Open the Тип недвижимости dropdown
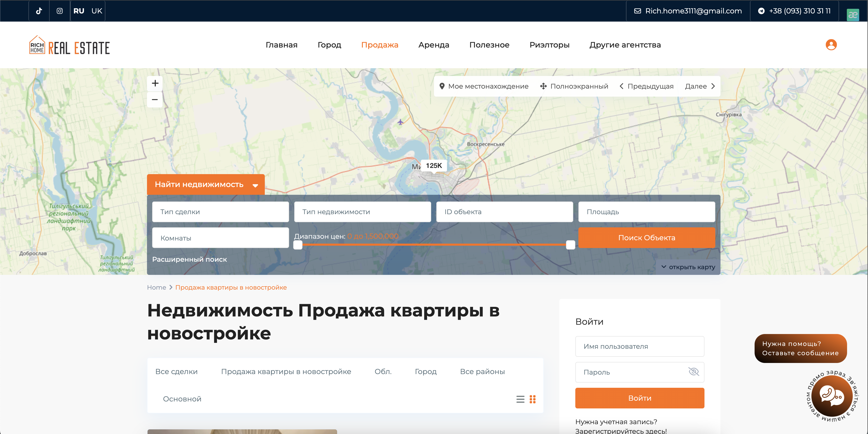Viewport: 868px width, 434px height. click(362, 212)
